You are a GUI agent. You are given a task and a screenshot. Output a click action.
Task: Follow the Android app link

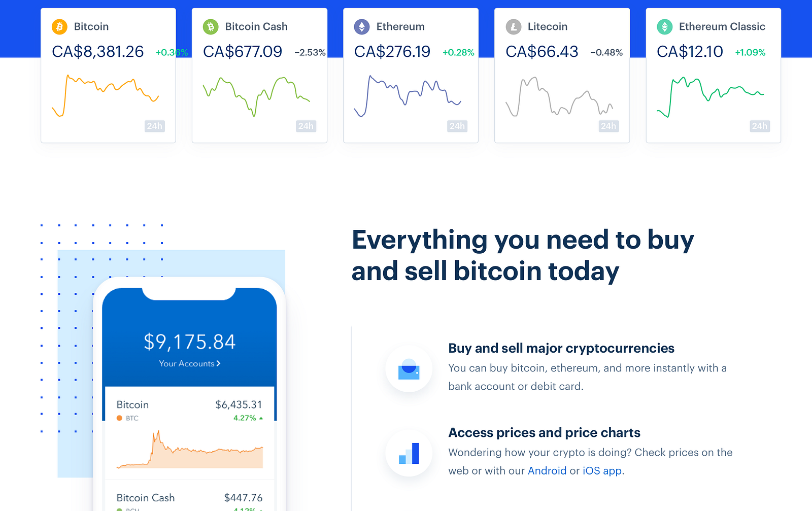tap(547, 470)
